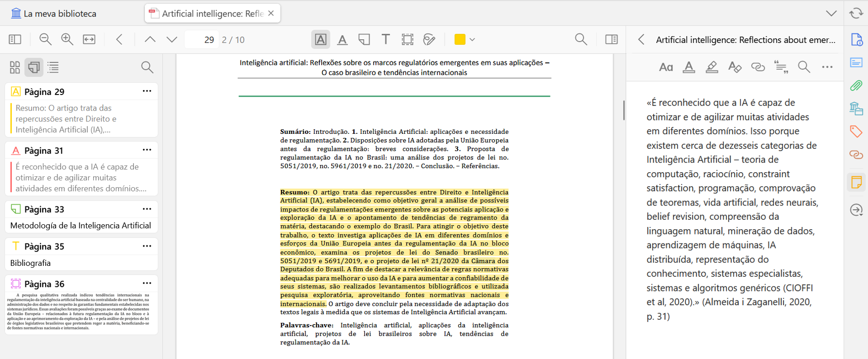Screen dimensions: 868x359
Task: Click the highlighted Resumo paragraph
Action: (394, 248)
